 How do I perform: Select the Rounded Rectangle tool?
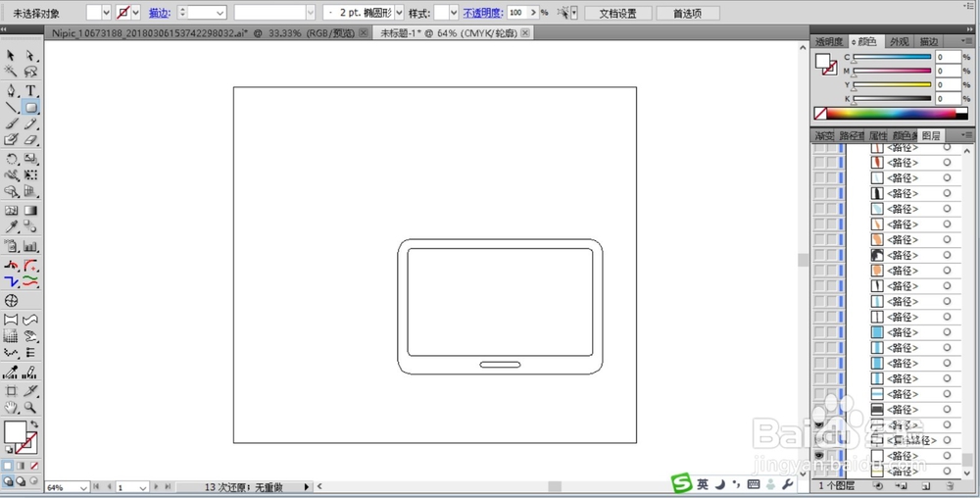tap(30, 108)
